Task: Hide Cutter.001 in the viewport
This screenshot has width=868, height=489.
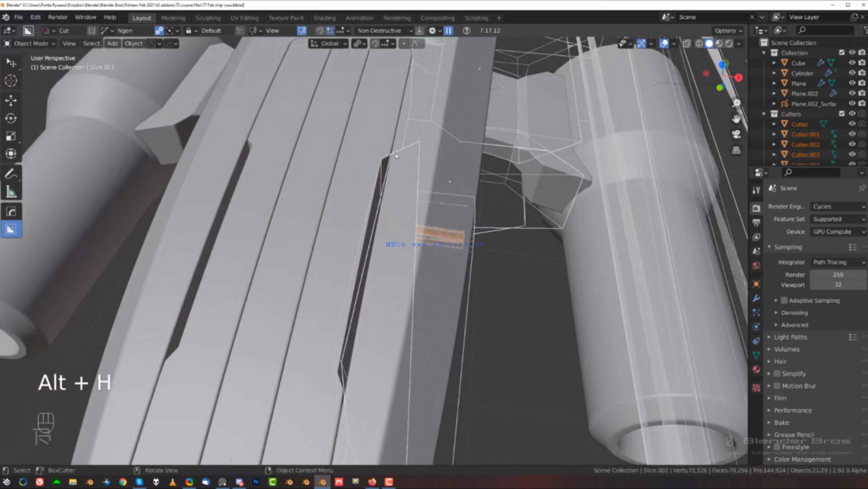Action: (x=852, y=134)
